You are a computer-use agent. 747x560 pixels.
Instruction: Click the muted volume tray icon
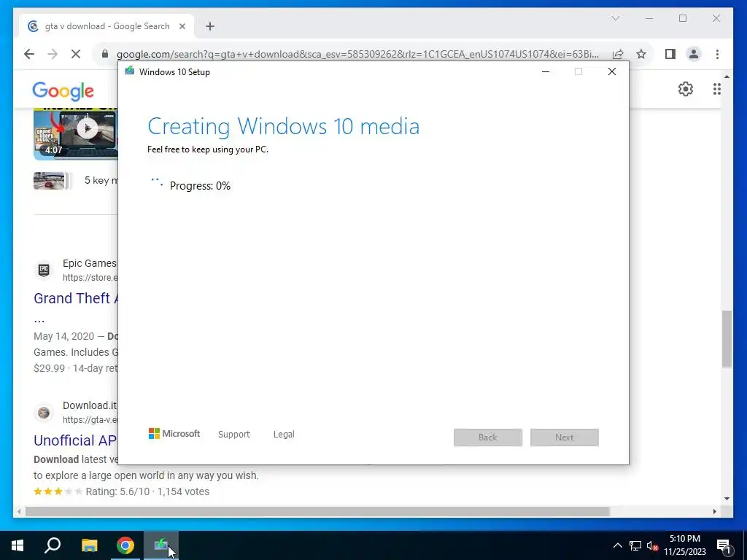pos(653,546)
